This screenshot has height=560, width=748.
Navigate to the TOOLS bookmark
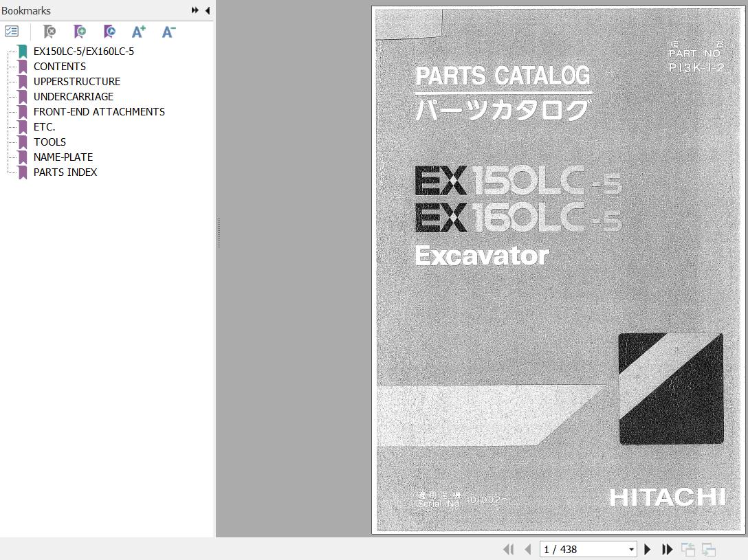point(49,142)
